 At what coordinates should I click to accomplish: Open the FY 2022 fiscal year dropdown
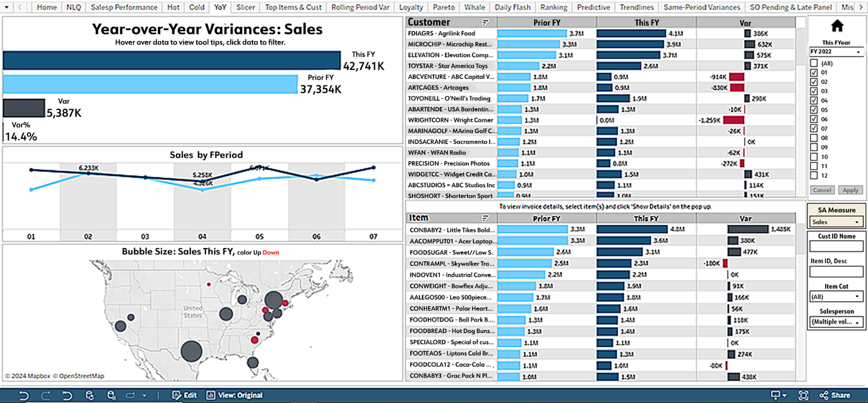(836, 52)
